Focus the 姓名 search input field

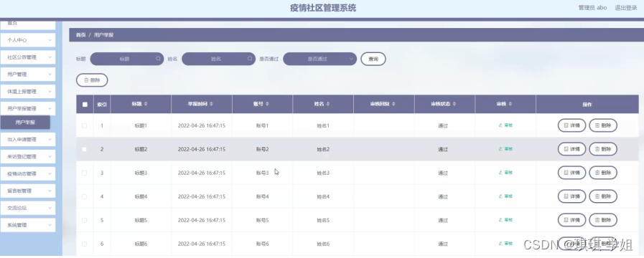218,59
